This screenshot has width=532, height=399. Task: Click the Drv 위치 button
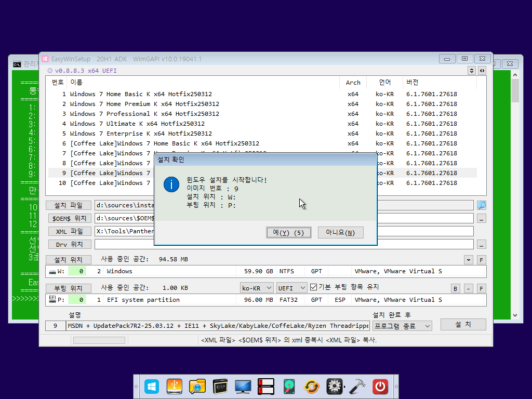click(70, 244)
